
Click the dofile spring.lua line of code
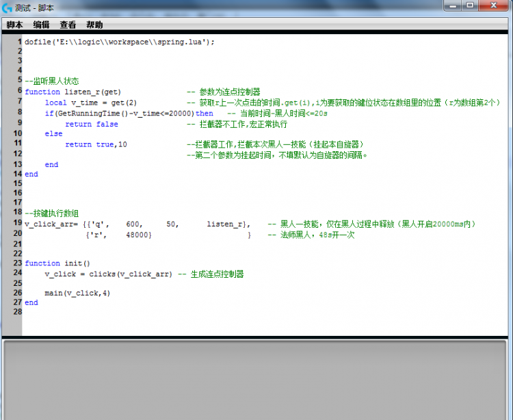[120, 42]
